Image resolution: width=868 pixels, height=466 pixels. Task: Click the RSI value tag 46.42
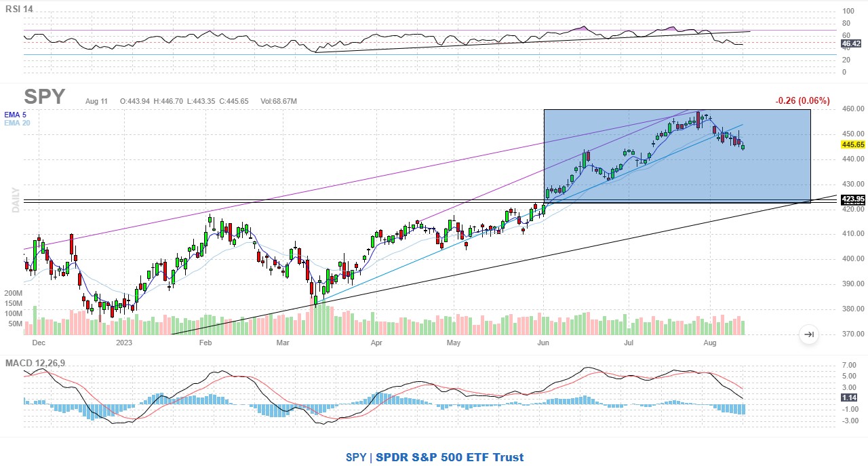851,44
